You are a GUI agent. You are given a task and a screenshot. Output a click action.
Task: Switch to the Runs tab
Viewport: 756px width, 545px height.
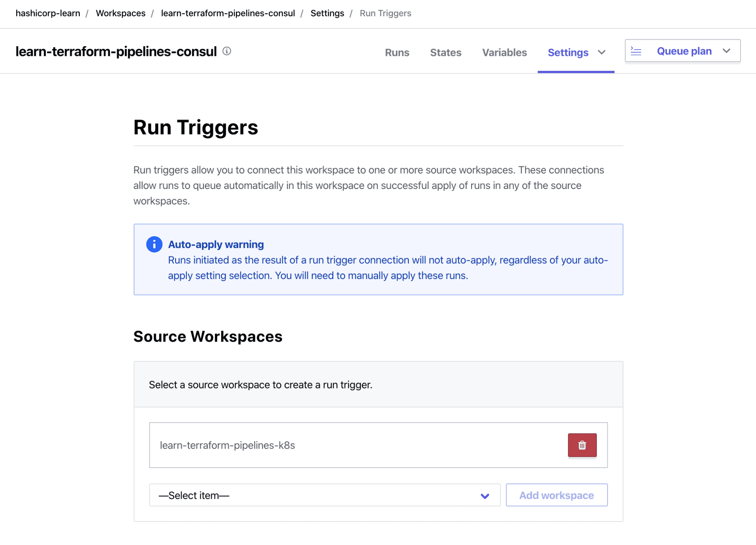[x=397, y=52]
